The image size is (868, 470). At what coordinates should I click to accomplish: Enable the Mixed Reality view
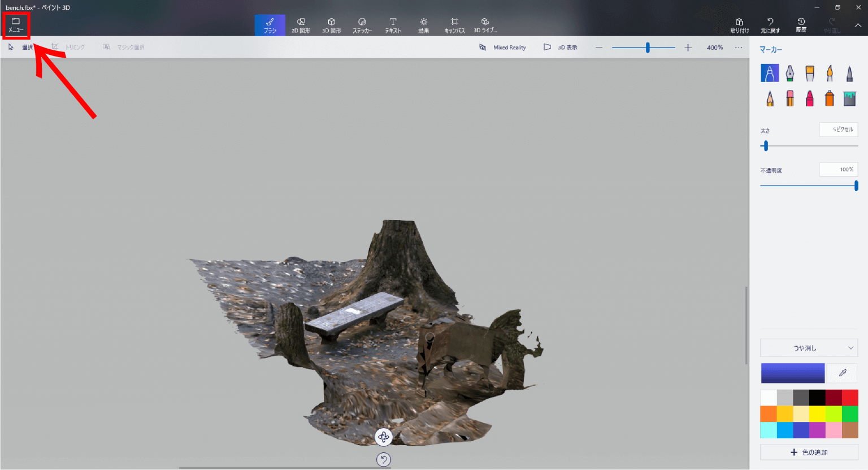pos(503,48)
